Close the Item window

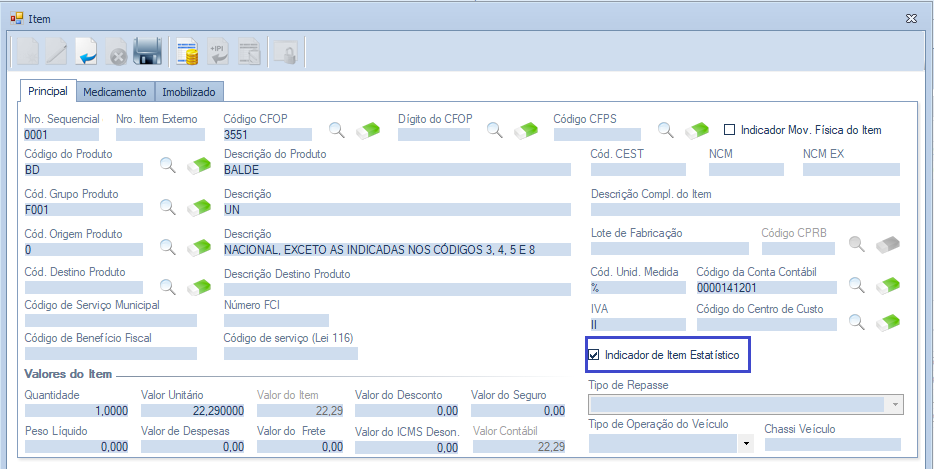click(911, 19)
